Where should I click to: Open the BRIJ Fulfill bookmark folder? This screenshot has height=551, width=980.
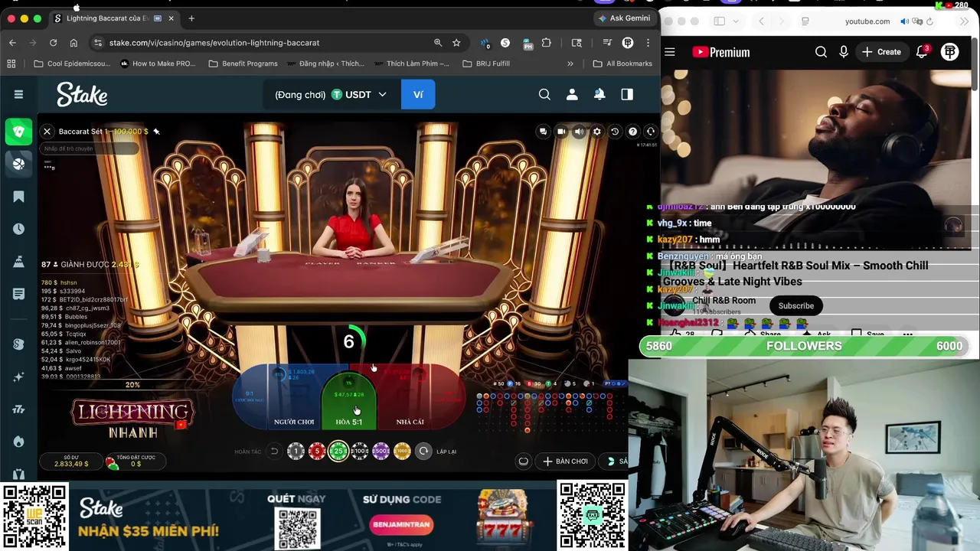point(486,64)
